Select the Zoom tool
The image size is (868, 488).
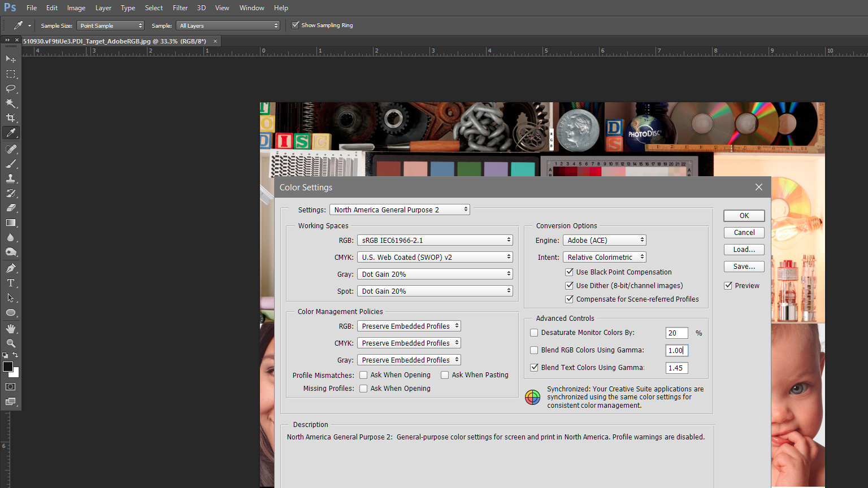coord(11,343)
